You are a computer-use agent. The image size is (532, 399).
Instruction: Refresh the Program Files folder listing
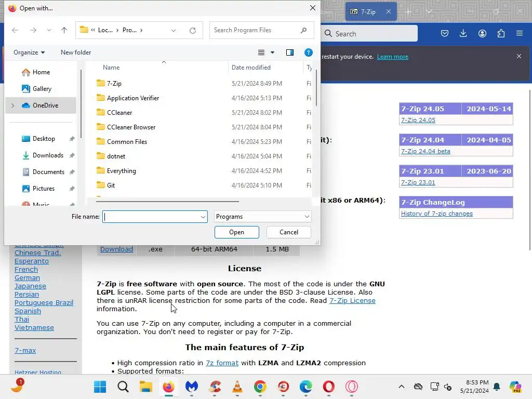point(193,31)
